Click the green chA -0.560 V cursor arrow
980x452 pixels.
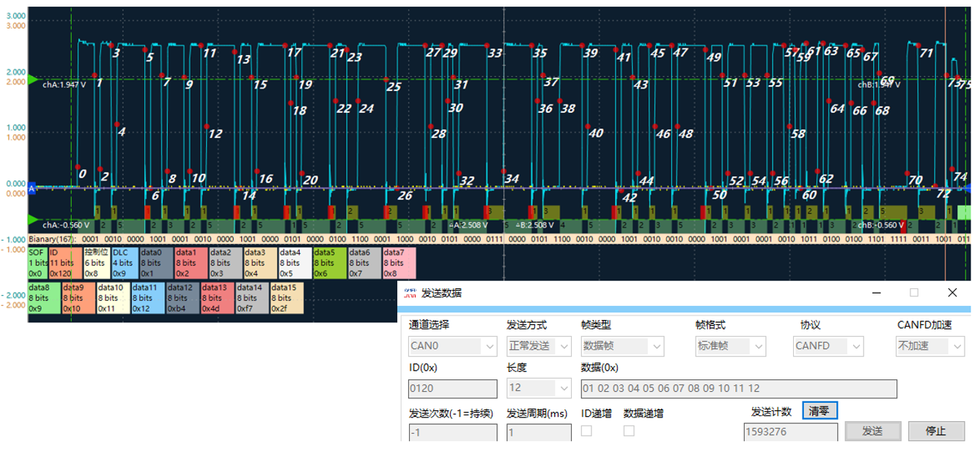[32, 219]
